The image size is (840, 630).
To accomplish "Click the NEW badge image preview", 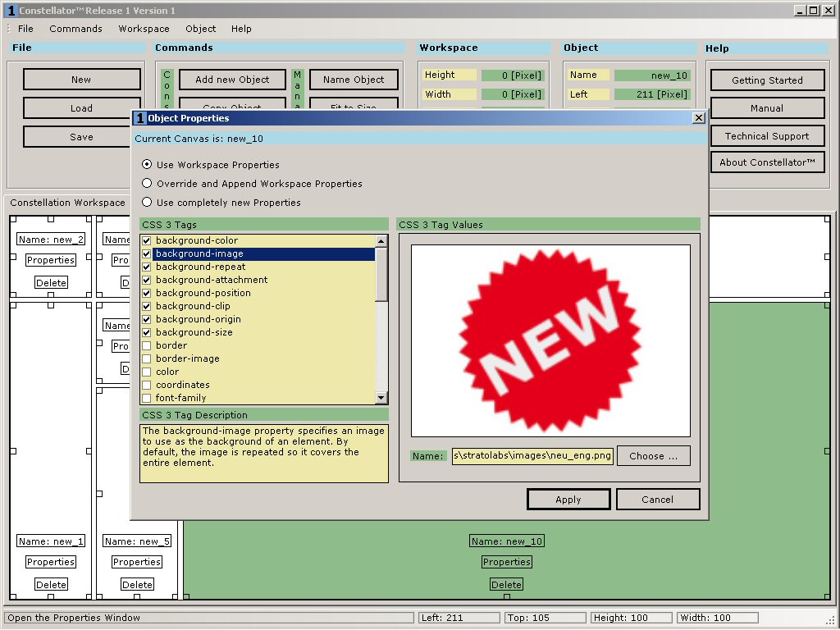I will pos(550,340).
